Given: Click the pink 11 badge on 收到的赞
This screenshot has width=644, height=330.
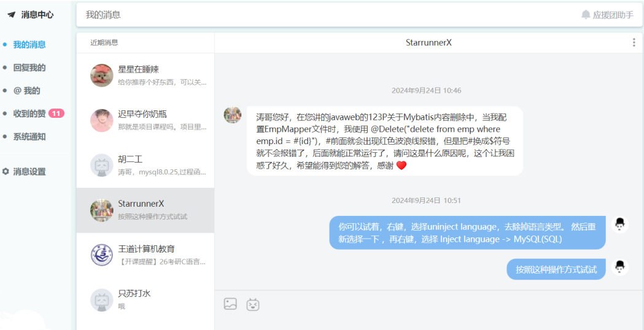Looking at the screenshot, I should pos(56,113).
